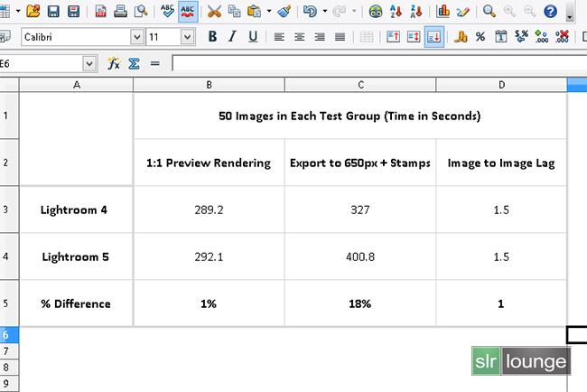
Task: Copy the selection
Action: [235, 12]
